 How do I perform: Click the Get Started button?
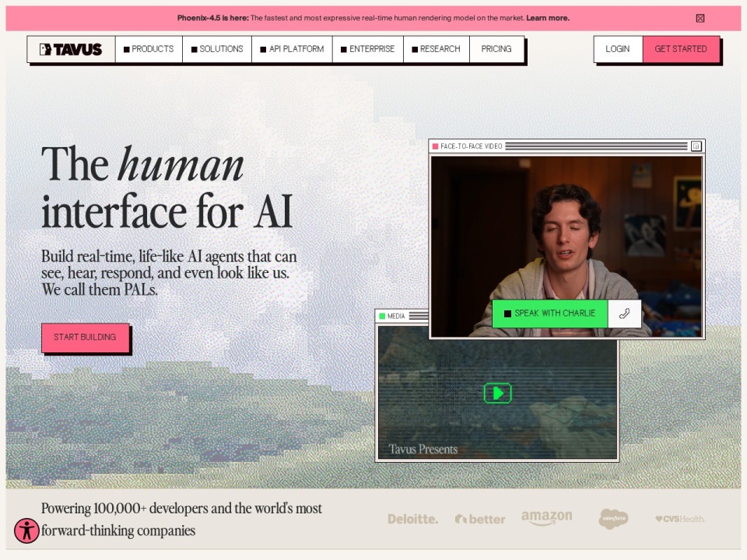pyautogui.click(x=681, y=49)
